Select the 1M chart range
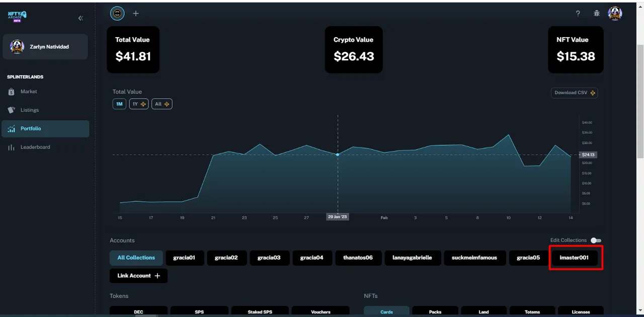Viewport: 644px width, 317px height. (119, 104)
